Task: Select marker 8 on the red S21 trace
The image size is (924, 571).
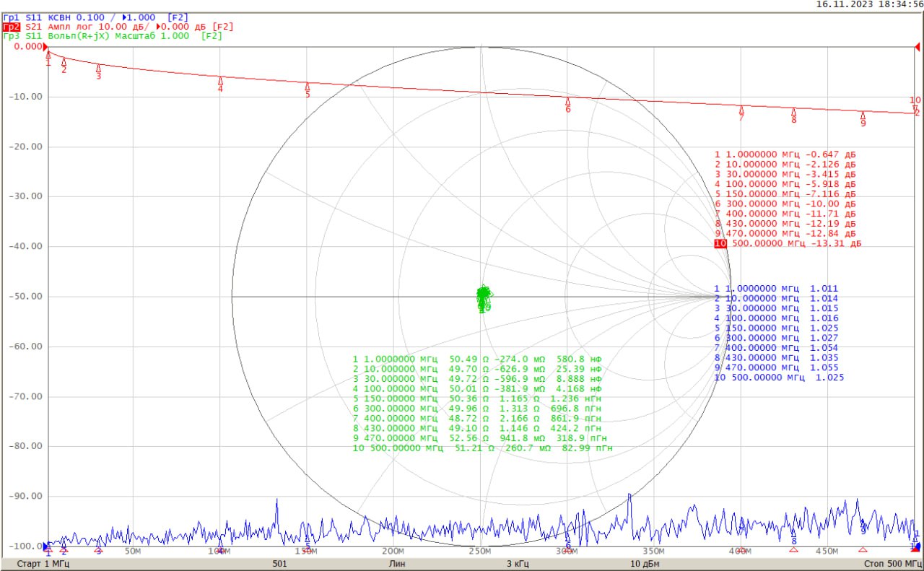Action: coord(793,115)
